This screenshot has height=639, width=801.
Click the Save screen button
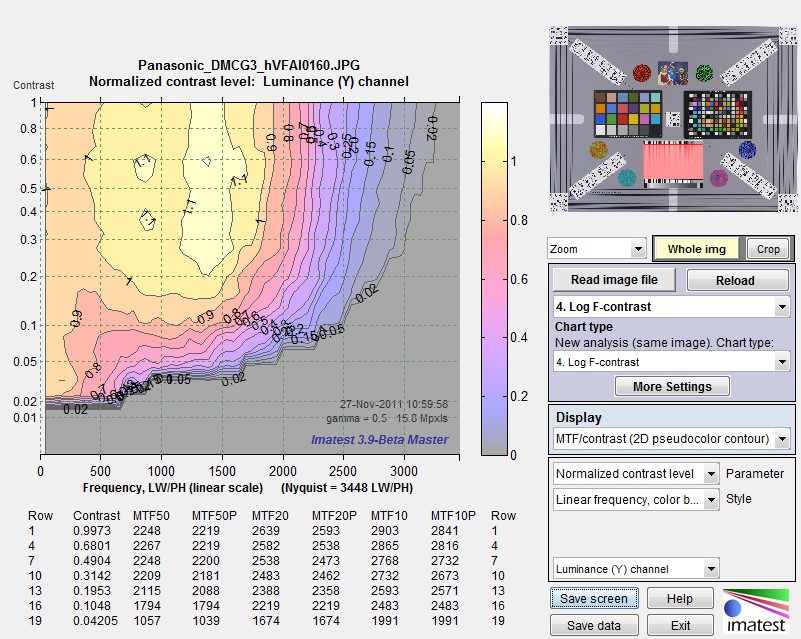(x=594, y=599)
